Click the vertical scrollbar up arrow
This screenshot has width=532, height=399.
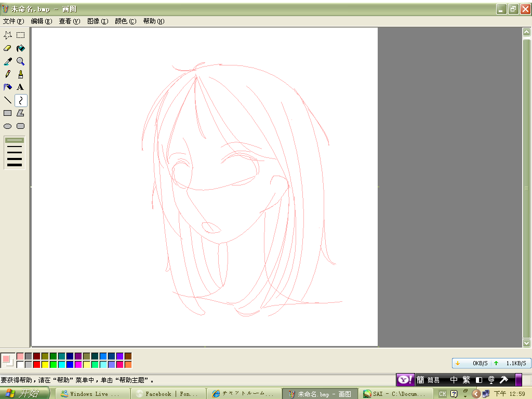[526, 32]
